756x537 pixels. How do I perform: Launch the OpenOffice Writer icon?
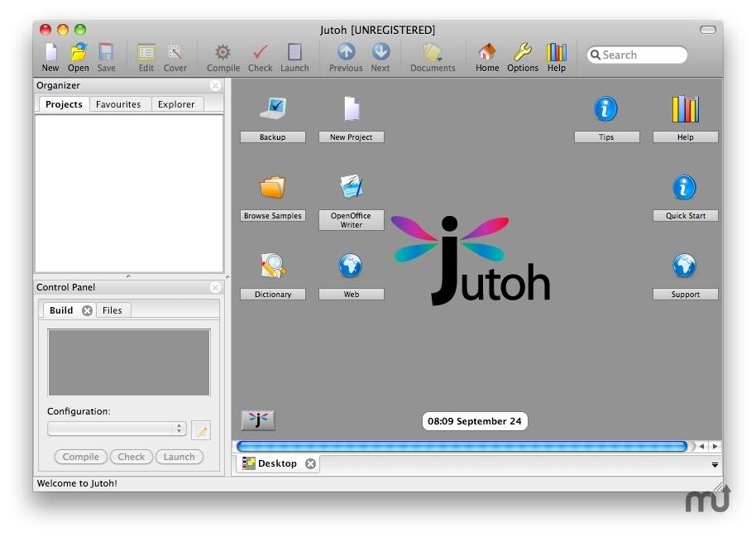click(352, 187)
